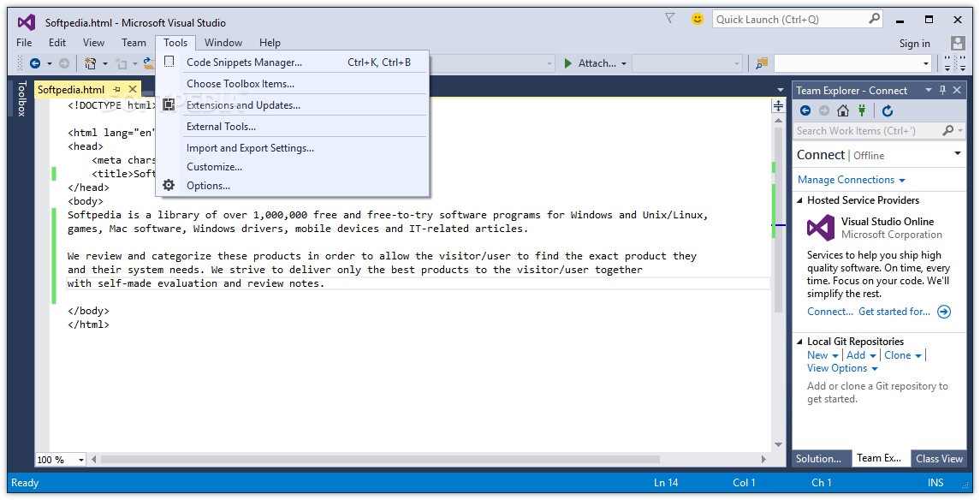
Task: Click the account avatar icon beside Sign in
Action: tap(958, 43)
